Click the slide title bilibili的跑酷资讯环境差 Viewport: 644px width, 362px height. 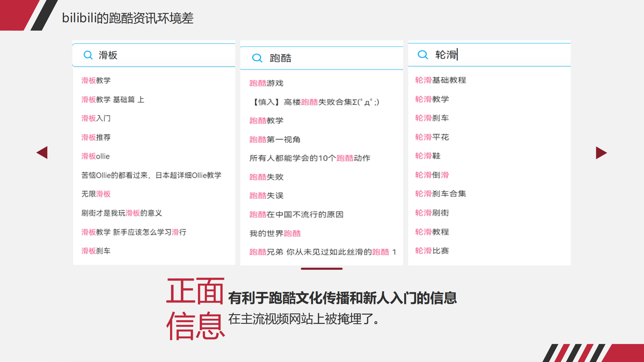click(127, 18)
